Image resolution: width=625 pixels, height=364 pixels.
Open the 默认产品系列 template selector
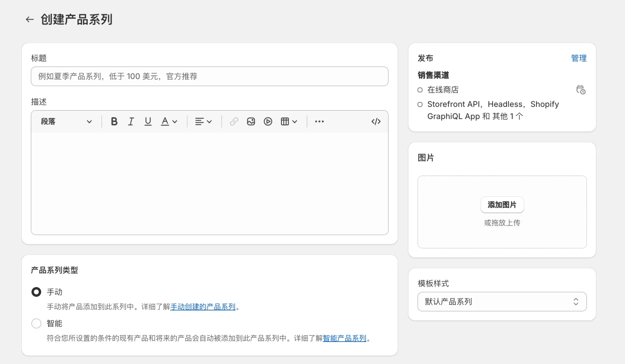point(502,302)
